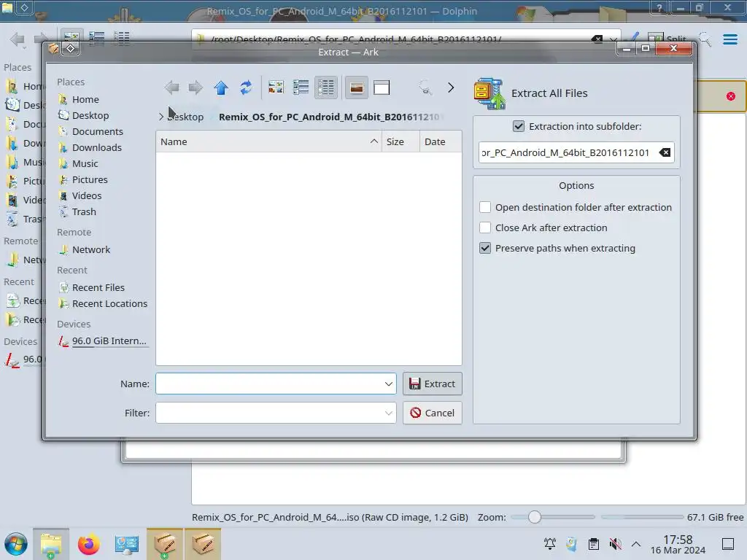Expand more toolbar actions chevron
The image size is (747, 560).
tap(451, 87)
